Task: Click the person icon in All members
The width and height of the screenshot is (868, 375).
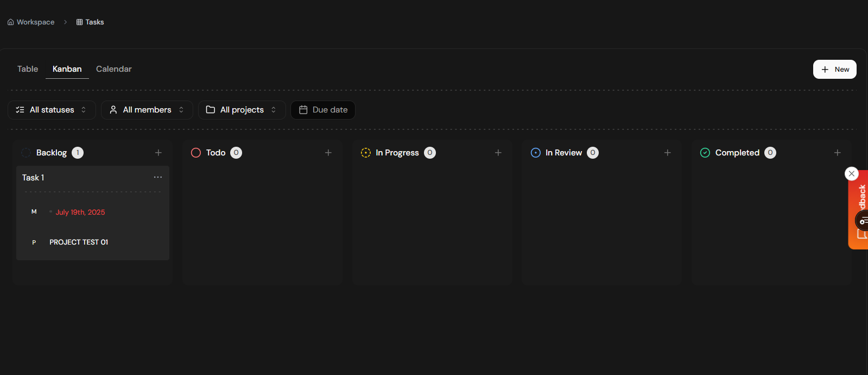Action: (113, 110)
